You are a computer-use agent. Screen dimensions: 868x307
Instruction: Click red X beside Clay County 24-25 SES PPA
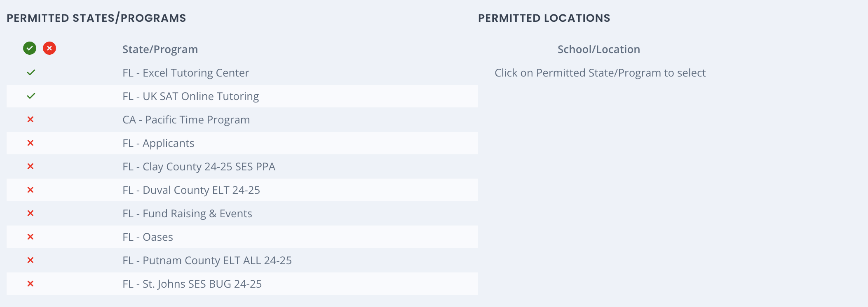30,167
